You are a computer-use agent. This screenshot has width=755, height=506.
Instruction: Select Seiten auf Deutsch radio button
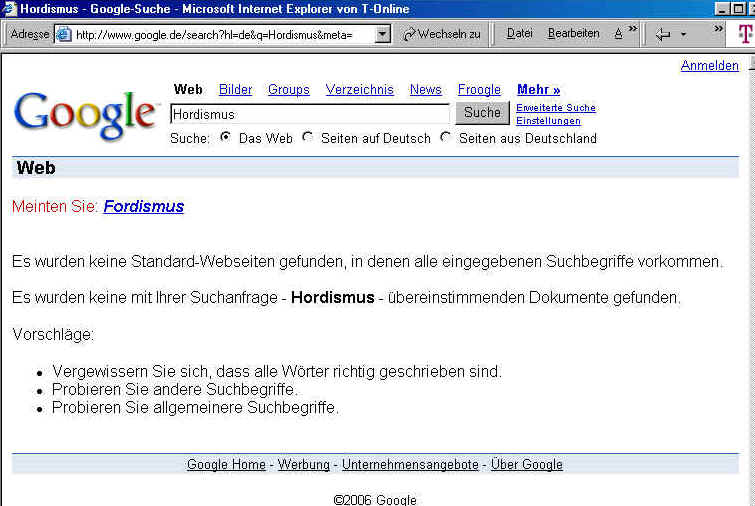click(308, 137)
